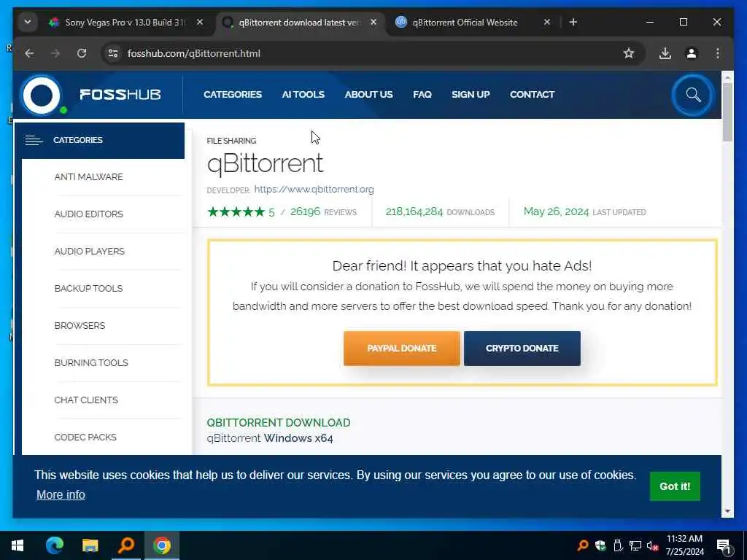Visit developer link qbittorrent.org

(314, 189)
